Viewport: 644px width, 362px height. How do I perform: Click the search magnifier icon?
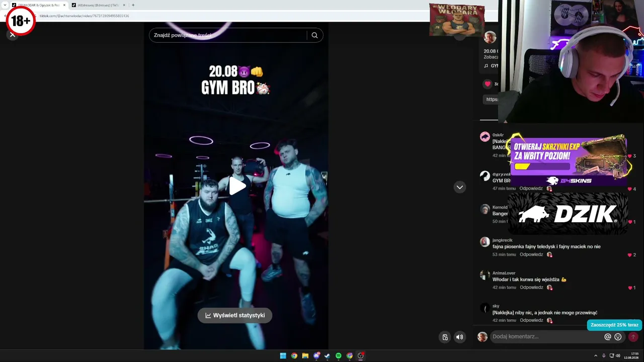[314, 35]
